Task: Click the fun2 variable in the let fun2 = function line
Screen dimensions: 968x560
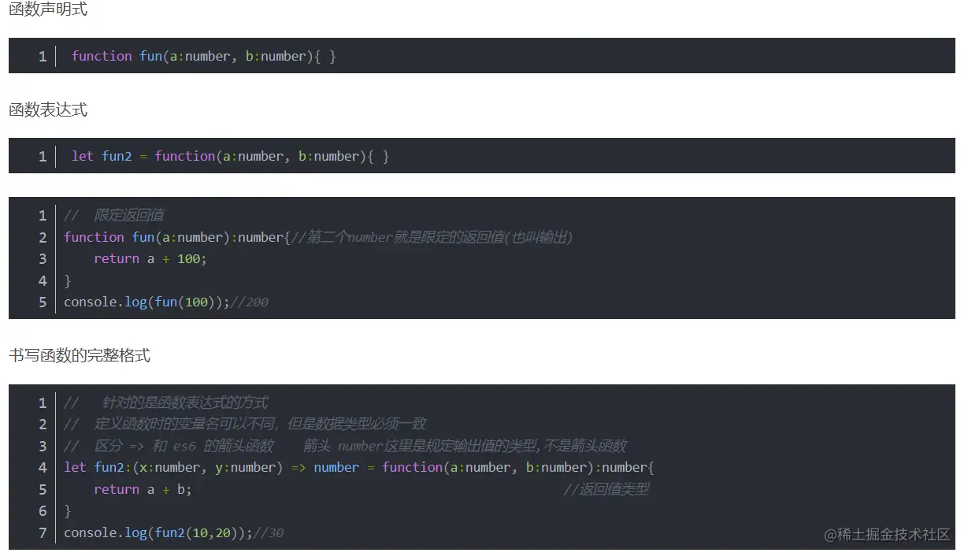Action: [117, 156]
